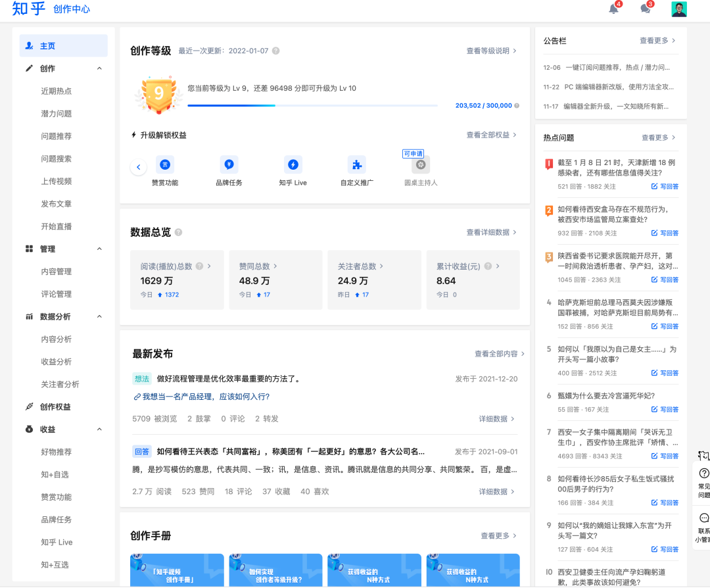Click help icon next to 数据总览
The image size is (710, 588).
pyautogui.click(x=178, y=232)
